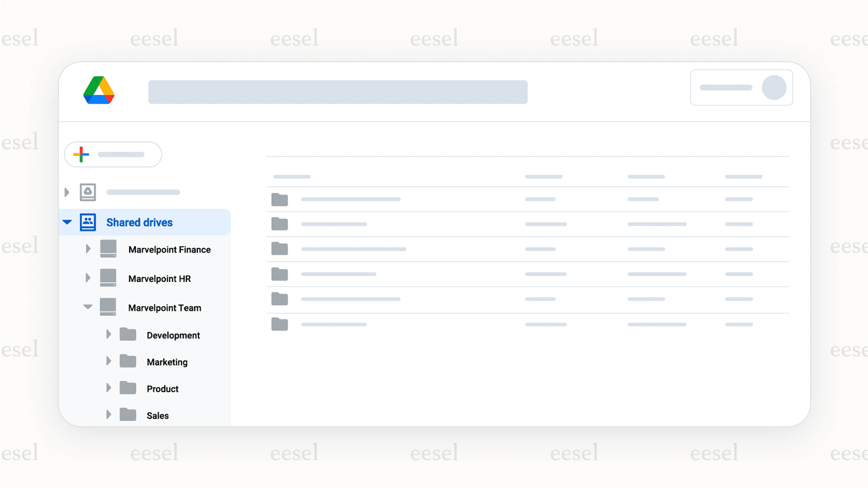
Task: Click the Marketing folder icon
Action: (x=128, y=361)
